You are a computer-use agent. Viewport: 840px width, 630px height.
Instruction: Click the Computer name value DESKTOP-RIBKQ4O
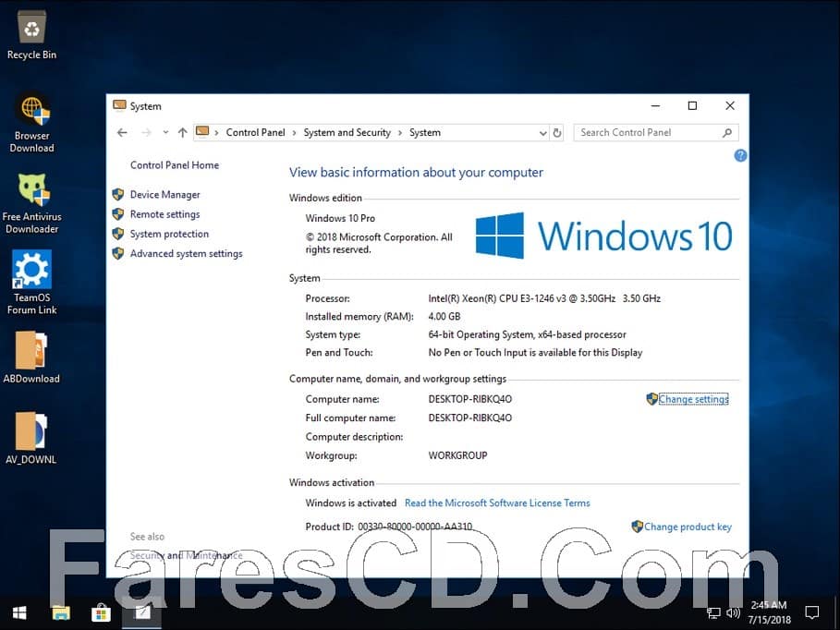pos(469,399)
